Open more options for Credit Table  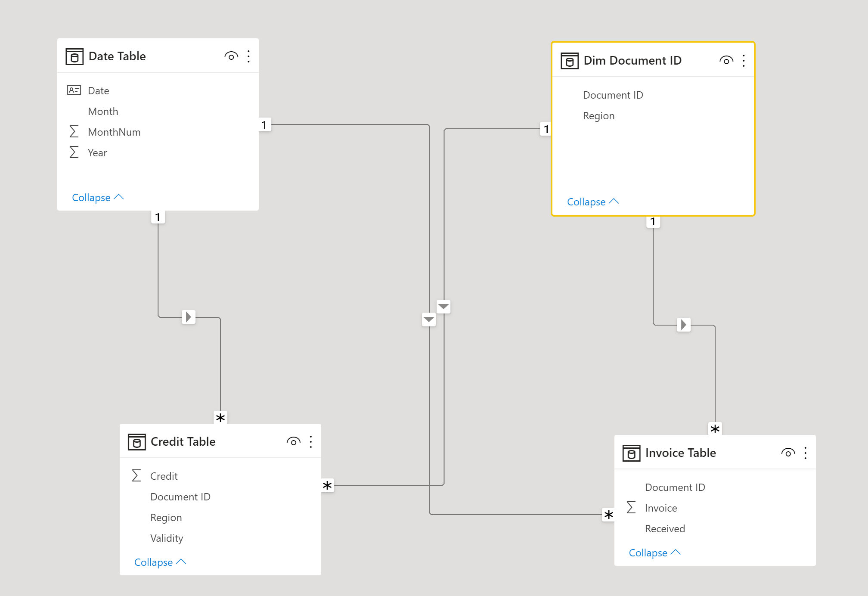click(311, 442)
